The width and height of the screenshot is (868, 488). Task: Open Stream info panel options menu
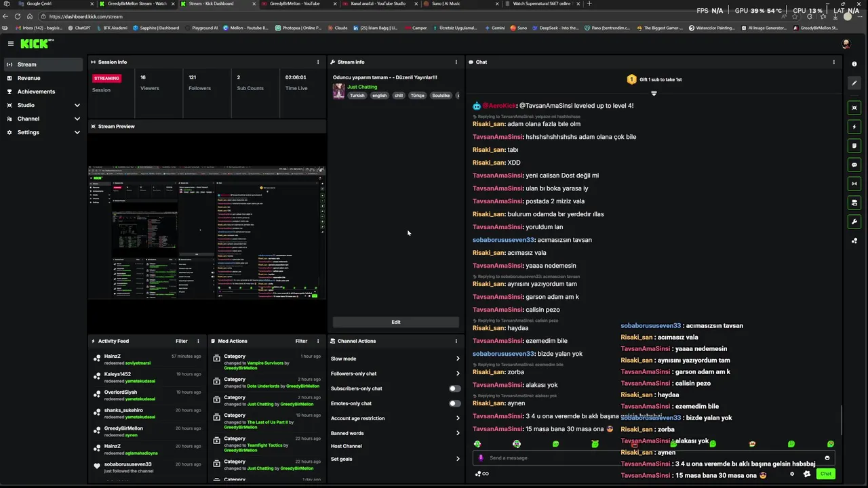[x=456, y=62]
